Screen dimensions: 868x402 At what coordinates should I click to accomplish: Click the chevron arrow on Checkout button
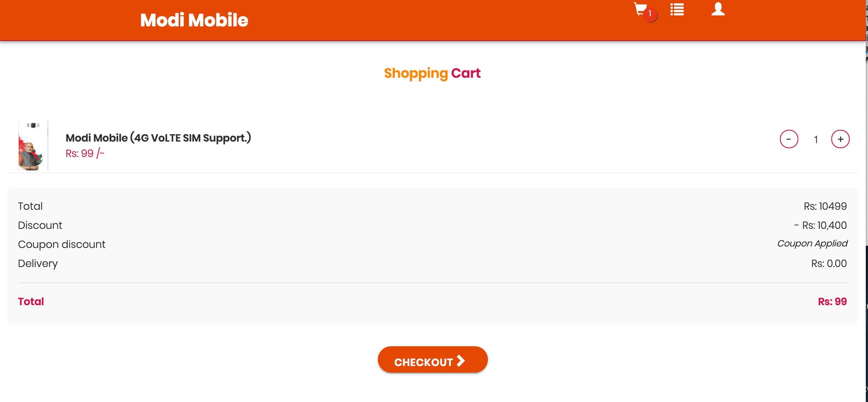(461, 361)
